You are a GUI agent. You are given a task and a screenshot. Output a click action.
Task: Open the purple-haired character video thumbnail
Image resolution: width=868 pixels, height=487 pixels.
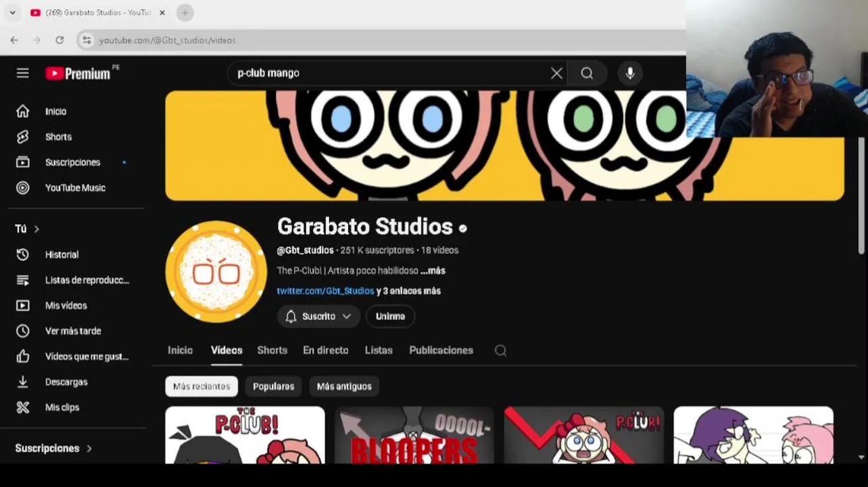click(x=754, y=435)
